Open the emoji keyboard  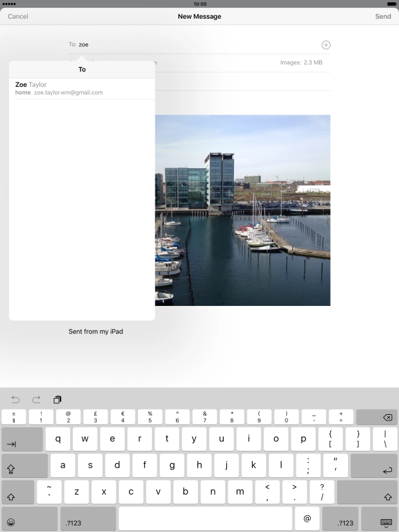pyautogui.click(x=11, y=522)
